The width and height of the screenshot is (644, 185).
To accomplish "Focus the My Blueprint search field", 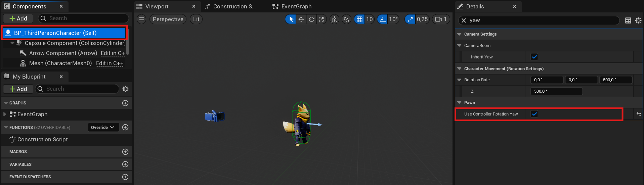I will pyautogui.click(x=77, y=89).
